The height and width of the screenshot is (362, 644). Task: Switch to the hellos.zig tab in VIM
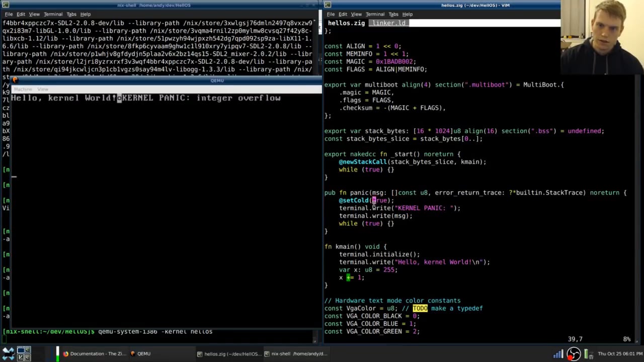point(346,23)
